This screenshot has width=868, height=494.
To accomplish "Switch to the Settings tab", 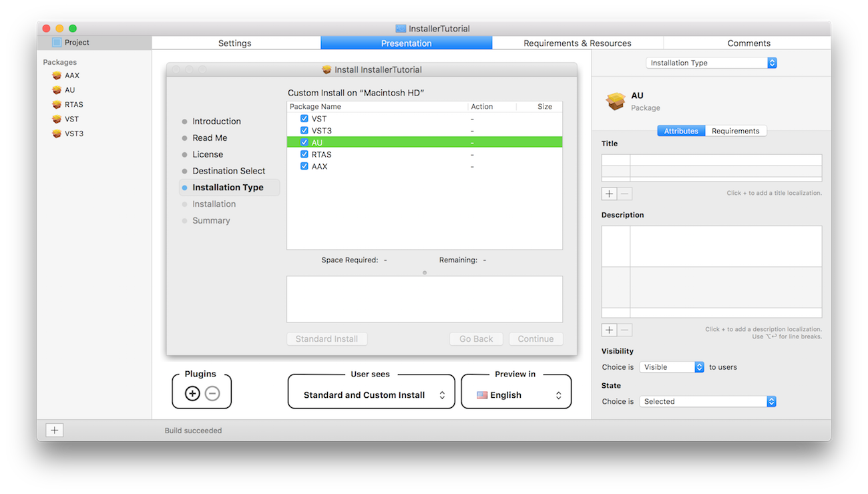I will tap(235, 43).
